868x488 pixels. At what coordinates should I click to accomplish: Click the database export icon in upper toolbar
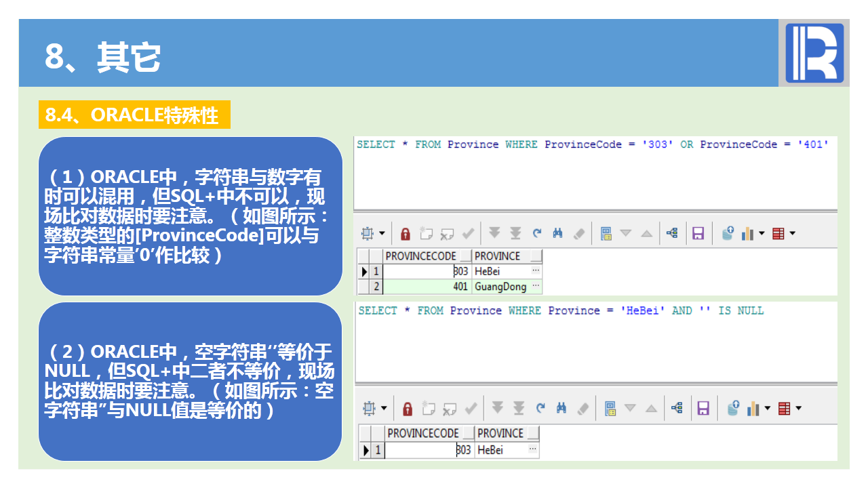(728, 234)
